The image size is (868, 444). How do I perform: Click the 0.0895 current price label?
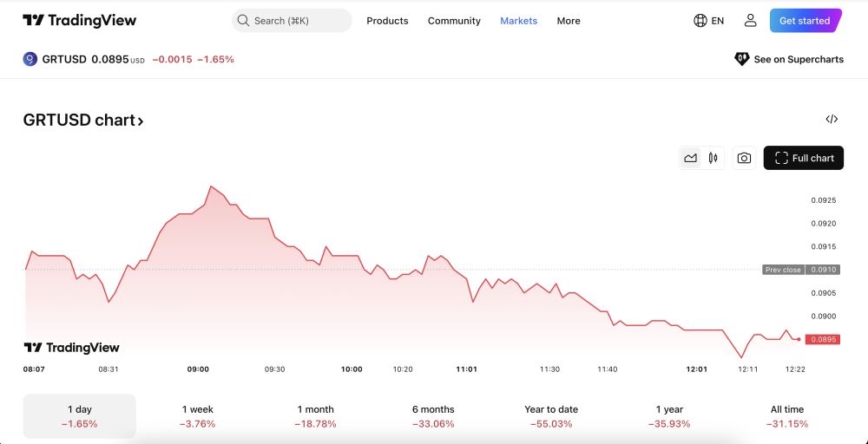pyautogui.click(x=823, y=339)
